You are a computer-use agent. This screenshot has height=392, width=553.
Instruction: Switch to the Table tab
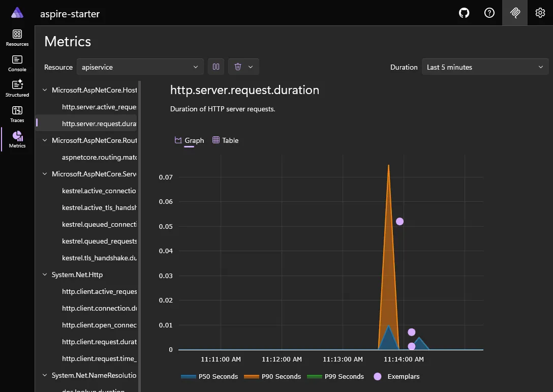pyautogui.click(x=225, y=140)
